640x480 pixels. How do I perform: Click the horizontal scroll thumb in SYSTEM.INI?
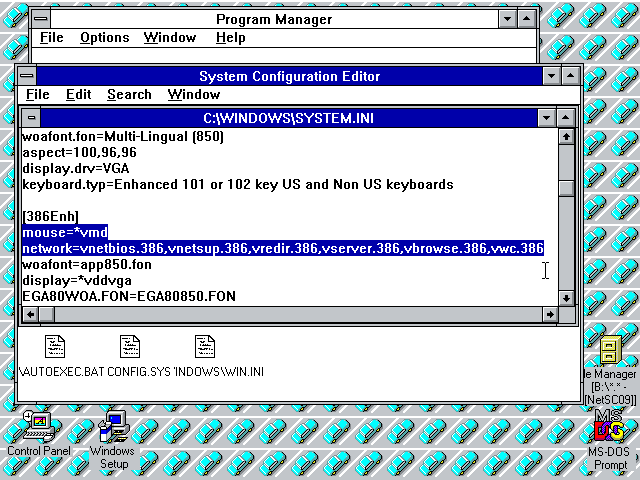pos(47,314)
